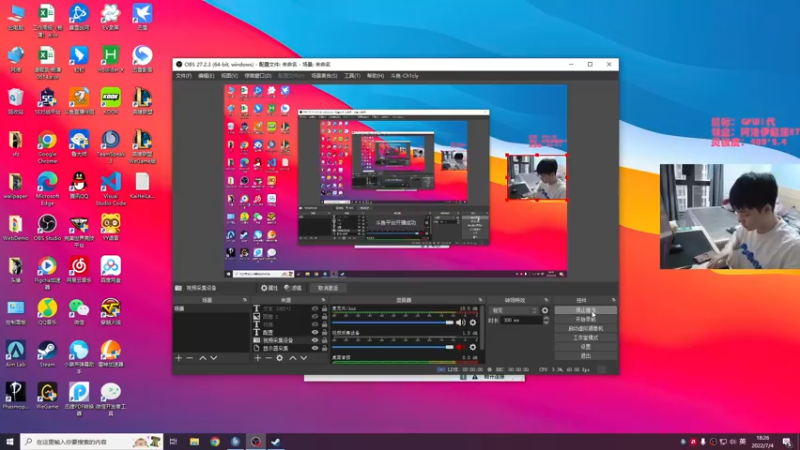Viewport: 800px width, 450px height.
Task: Open Properties gear for the selected source
Action: point(269,288)
